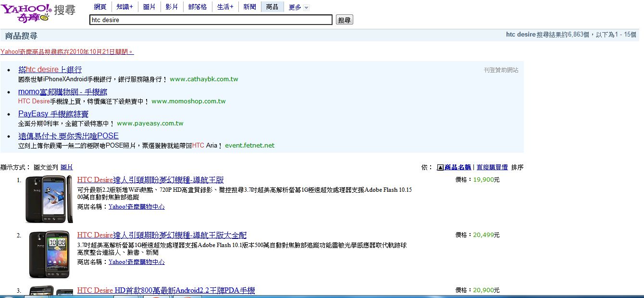
Task: Click the 商品名稱 sort arrow icon
Action: (440, 167)
